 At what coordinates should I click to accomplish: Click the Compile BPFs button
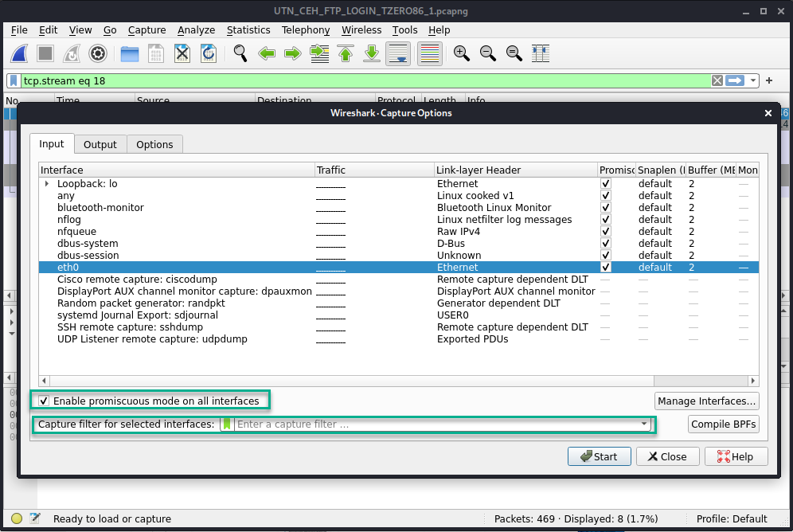click(723, 424)
